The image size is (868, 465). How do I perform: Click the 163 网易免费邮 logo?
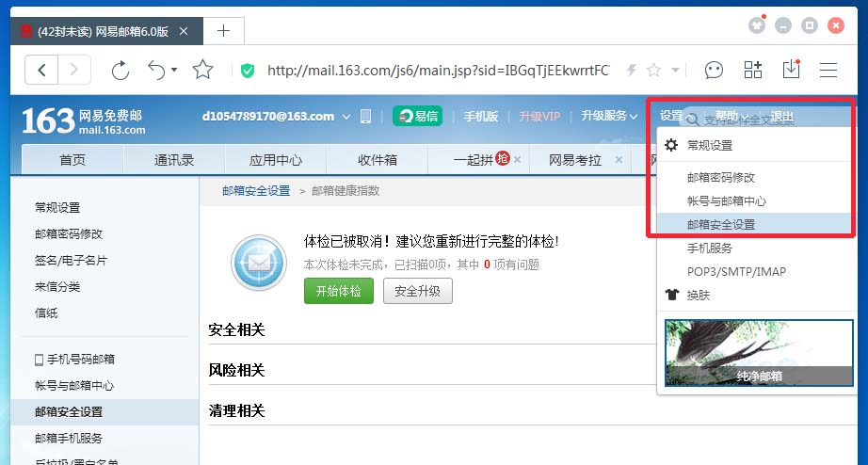tap(84, 120)
